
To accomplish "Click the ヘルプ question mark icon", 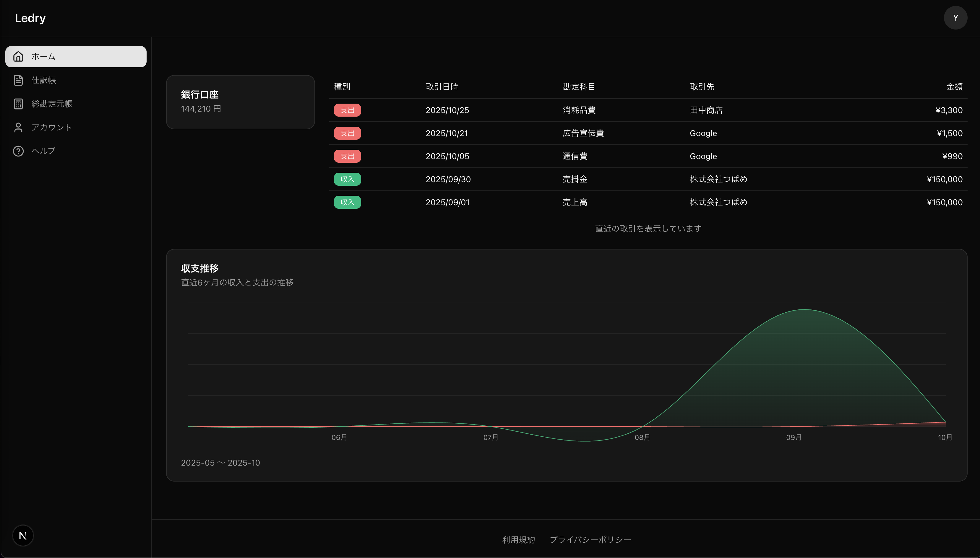I will click(18, 151).
